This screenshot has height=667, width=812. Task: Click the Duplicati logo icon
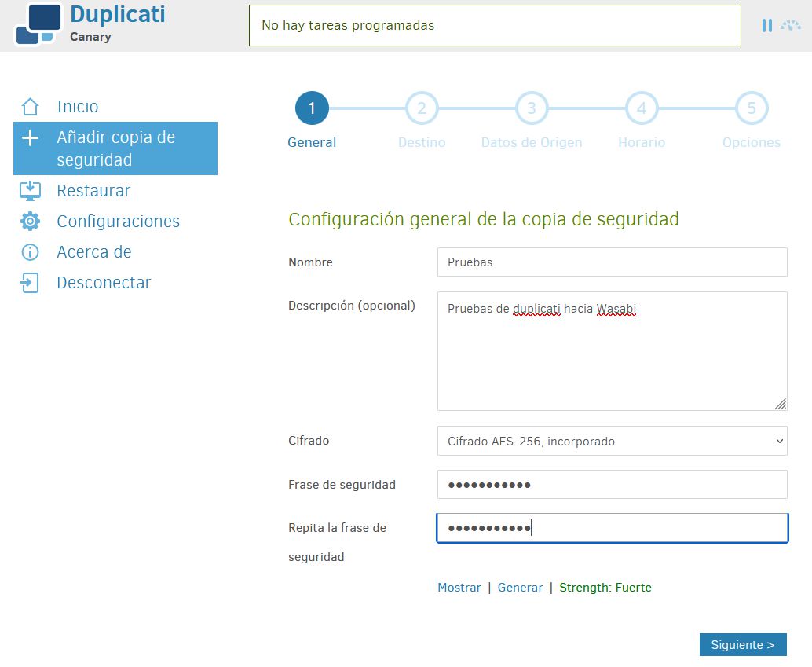(x=38, y=24)
